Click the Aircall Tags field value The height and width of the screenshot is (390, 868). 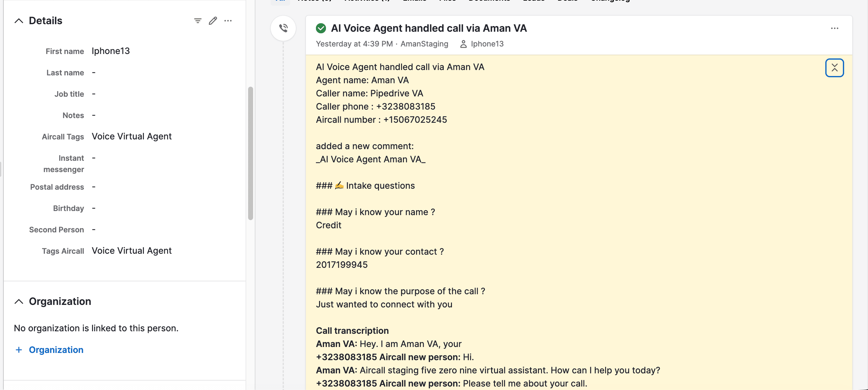[131, 136]
